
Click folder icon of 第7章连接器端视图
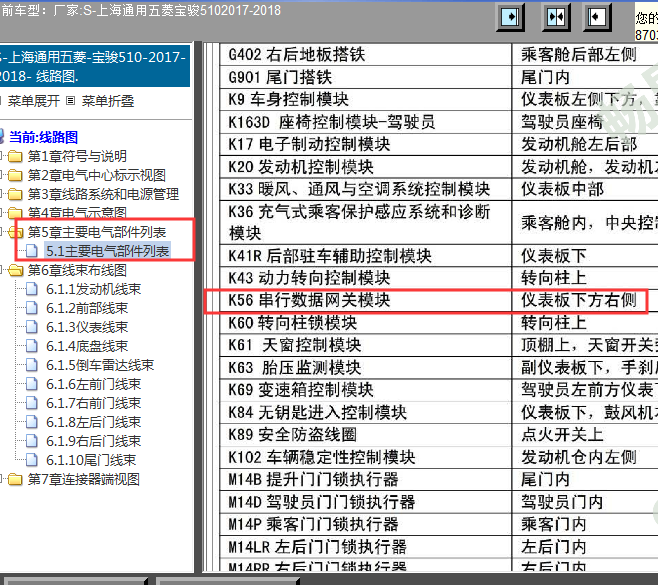click(x=16, y=480)
